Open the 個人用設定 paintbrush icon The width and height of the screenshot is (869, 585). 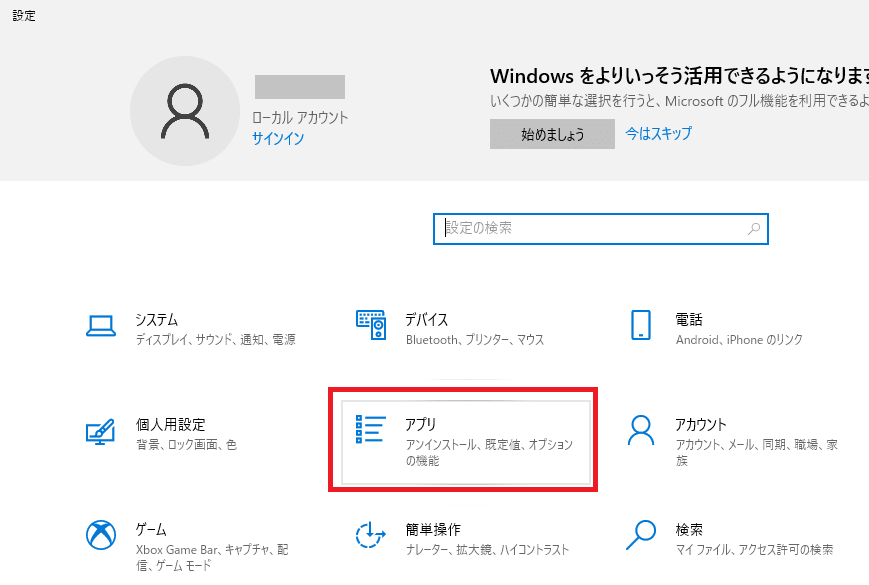tap(100, 432)
